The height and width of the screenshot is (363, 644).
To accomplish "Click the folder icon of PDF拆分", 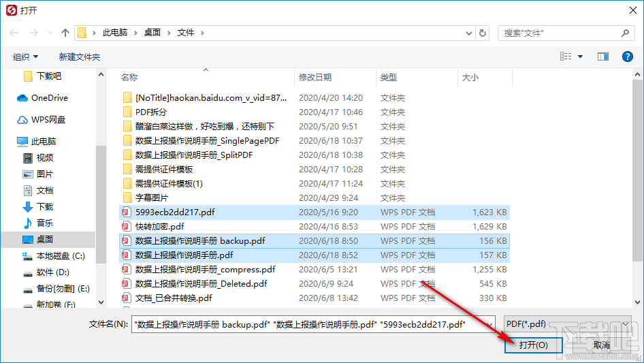I will [127, 112].
